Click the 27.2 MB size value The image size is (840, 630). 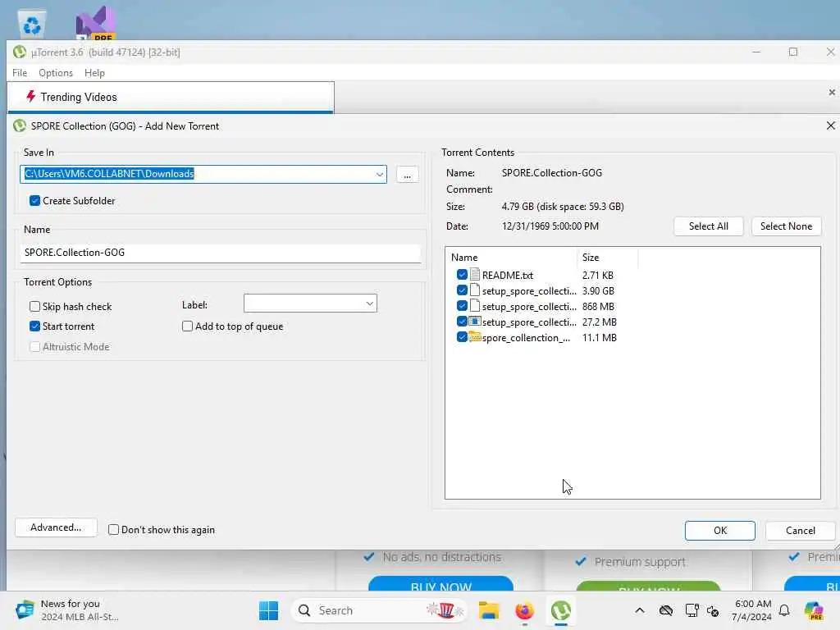[599, 322]
